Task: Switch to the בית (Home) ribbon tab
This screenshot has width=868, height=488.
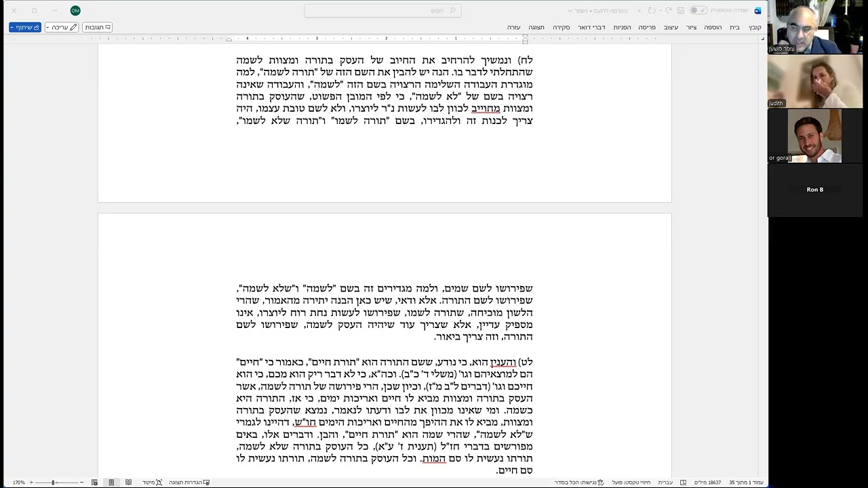Action: click(734, 27)
